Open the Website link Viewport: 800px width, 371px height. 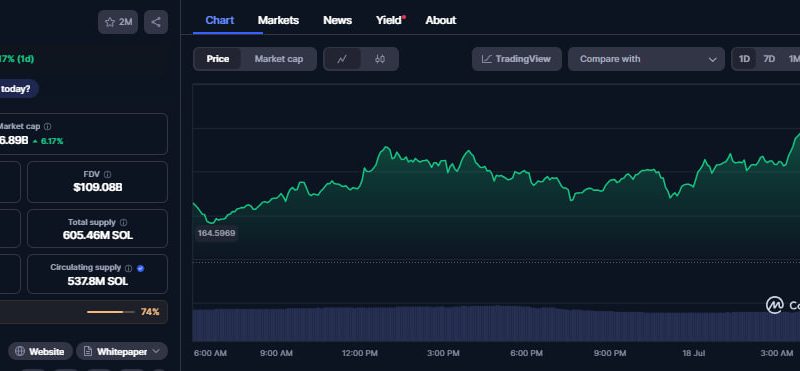(40, 352)
